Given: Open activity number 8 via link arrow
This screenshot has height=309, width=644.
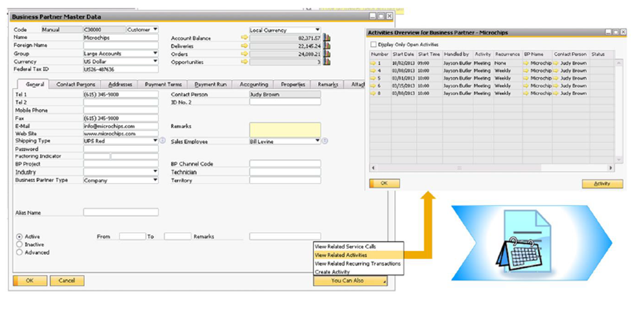Looking at the screenshot, I should 373,93.
